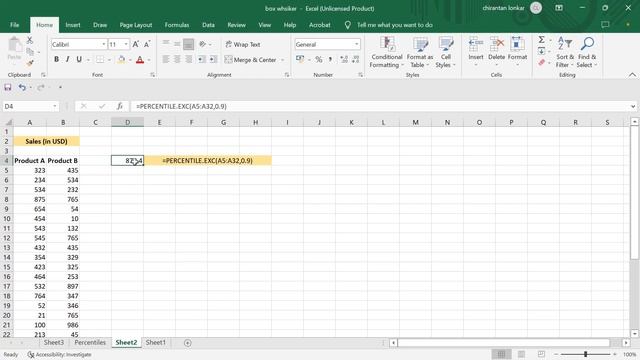The image size is (640, 360).
Task: Toggle Underline formatting
Action: pyautogui.click(x=79, y=60)
